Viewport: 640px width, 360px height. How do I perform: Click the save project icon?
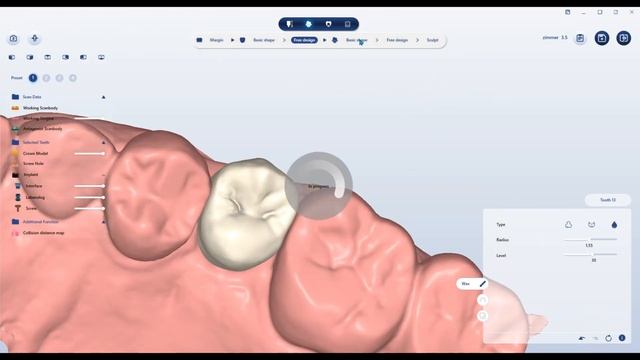[x=602, y=38]
